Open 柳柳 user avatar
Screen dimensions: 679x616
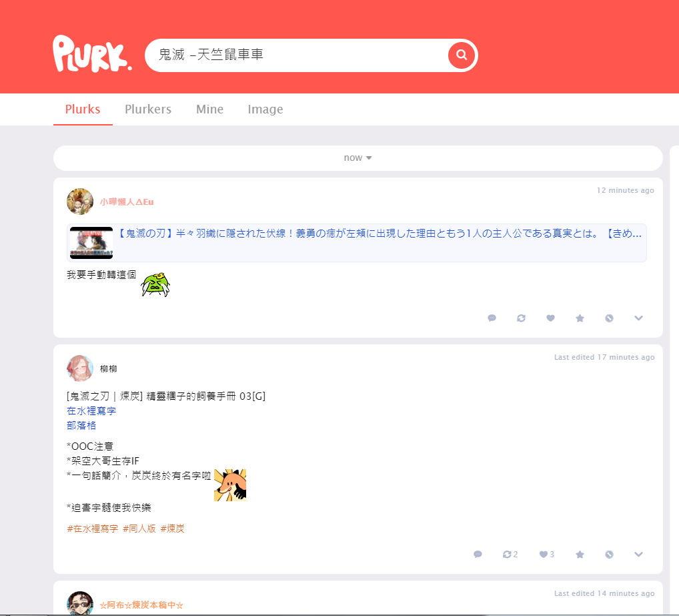tap(80, 368)
